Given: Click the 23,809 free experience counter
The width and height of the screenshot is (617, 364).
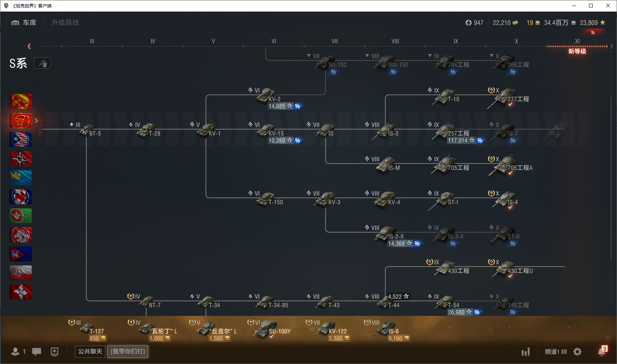Looking at the screenshot, I should [x=592, y=23].
